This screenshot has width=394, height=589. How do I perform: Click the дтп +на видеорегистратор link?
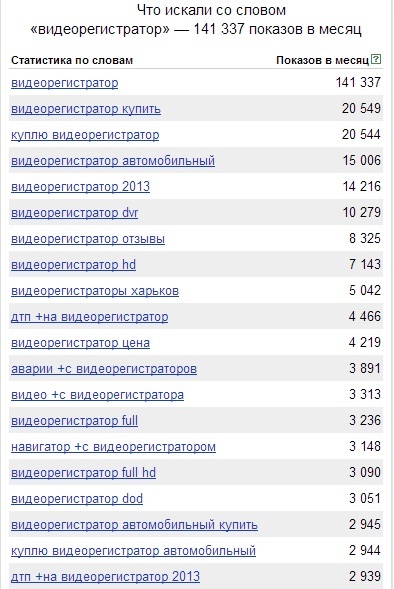tap(90, 317)
